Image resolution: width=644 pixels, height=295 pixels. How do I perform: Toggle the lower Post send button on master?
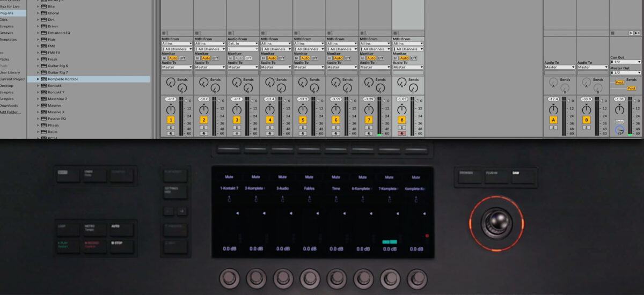[632, 88]
